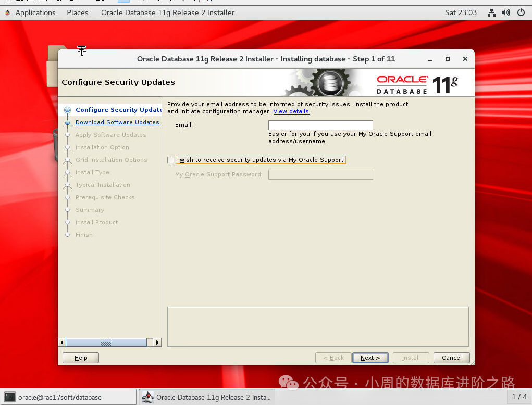Click the Back button
Viewport: 532px width, 405px height.
(x=333, y=358)
